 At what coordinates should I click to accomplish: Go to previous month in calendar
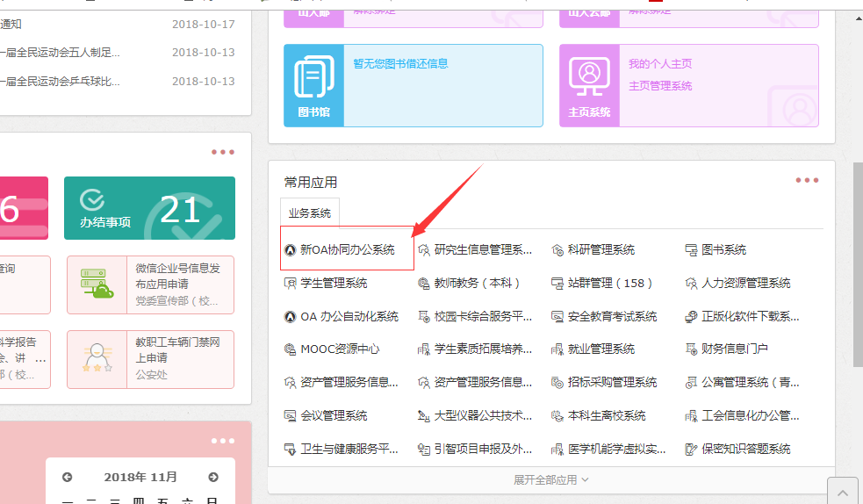tap(67, 478)
